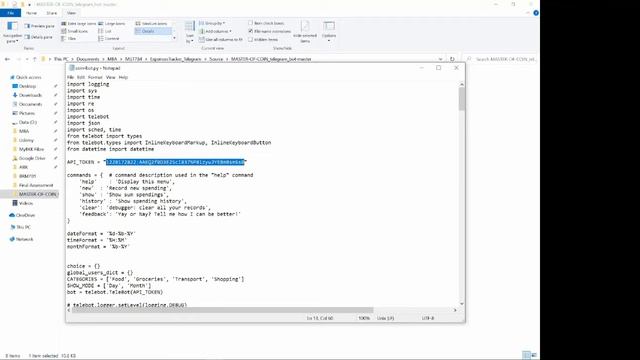640x360 pixels.
Task: Click Documents in address breadcrumb
Action: [88, 59]
